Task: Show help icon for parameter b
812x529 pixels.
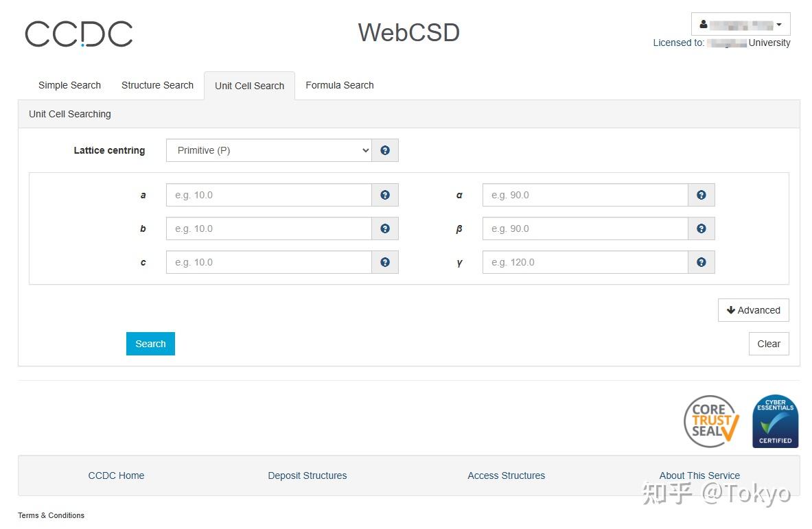Action: (x=385, y=228)
